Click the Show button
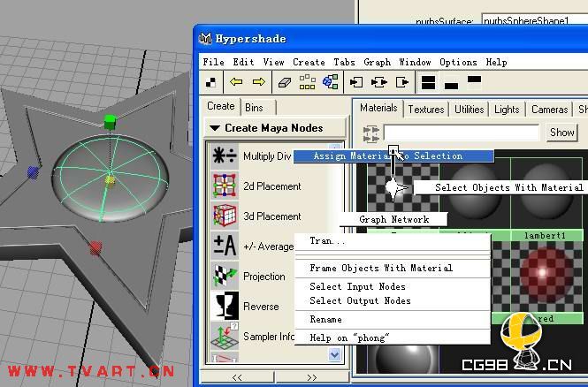588x387 pixels. click(561, 133)
